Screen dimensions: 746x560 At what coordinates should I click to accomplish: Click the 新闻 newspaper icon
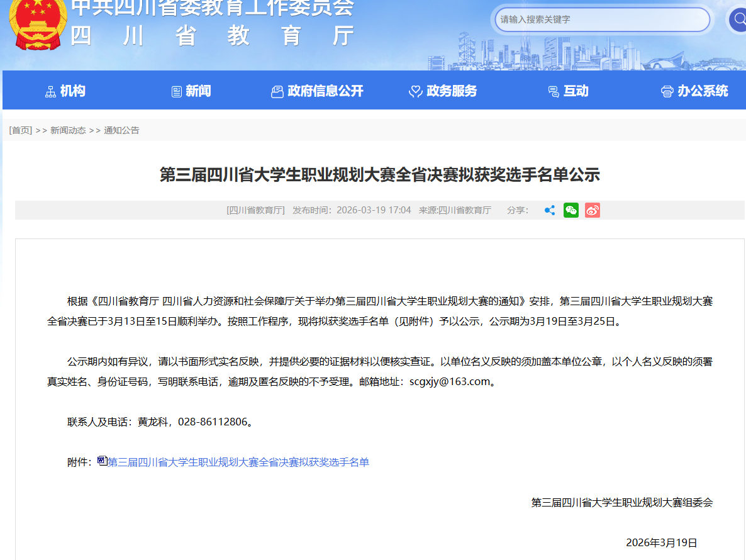[177, 92]
